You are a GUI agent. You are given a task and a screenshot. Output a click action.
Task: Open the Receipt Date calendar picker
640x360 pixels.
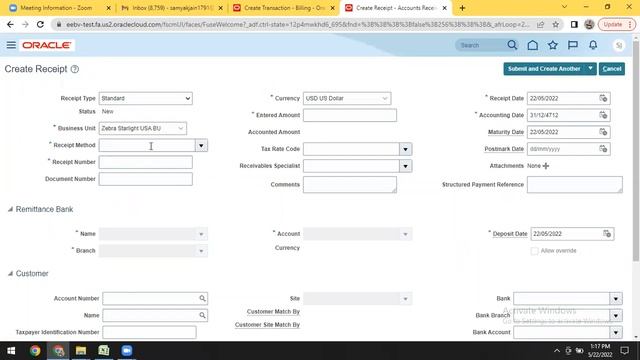[603, 98]
